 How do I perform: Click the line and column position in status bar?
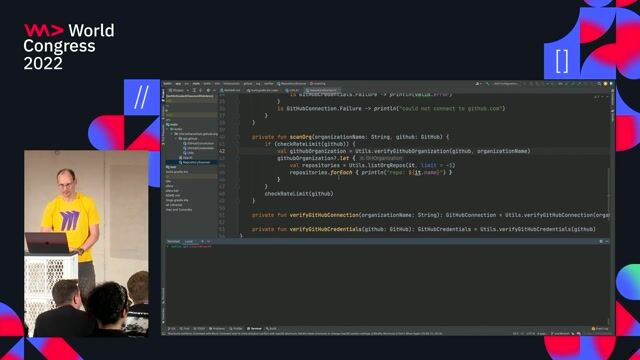click(x=516, y=333)
